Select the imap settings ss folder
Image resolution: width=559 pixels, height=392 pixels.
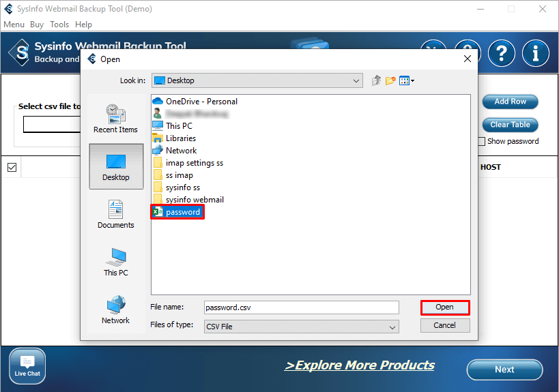(188, 163)
